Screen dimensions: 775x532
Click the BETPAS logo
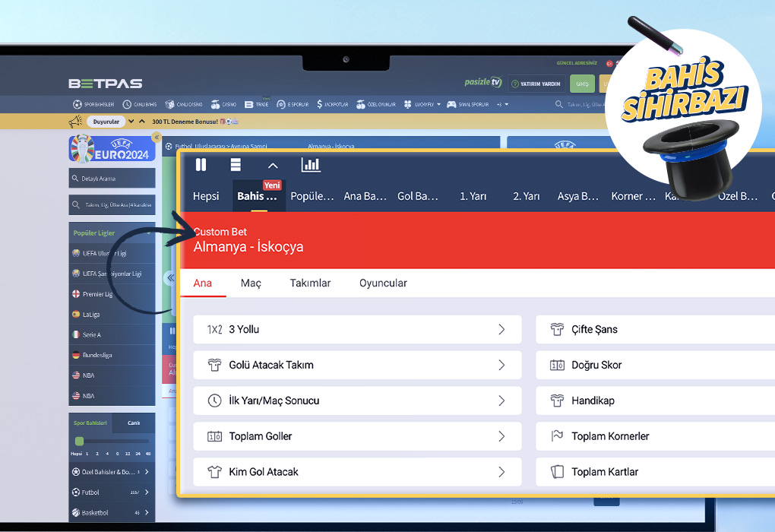click(x=106, y=84)
